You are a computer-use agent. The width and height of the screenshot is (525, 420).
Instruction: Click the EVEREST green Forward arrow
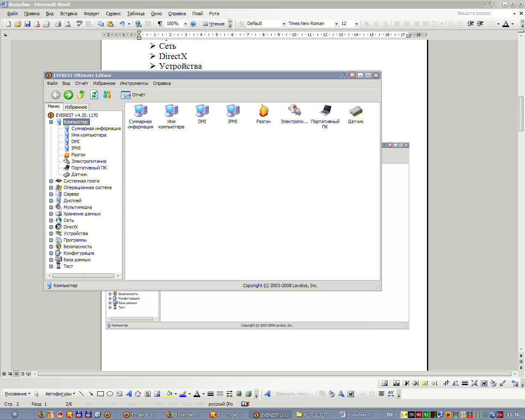[x=68, y=95]
